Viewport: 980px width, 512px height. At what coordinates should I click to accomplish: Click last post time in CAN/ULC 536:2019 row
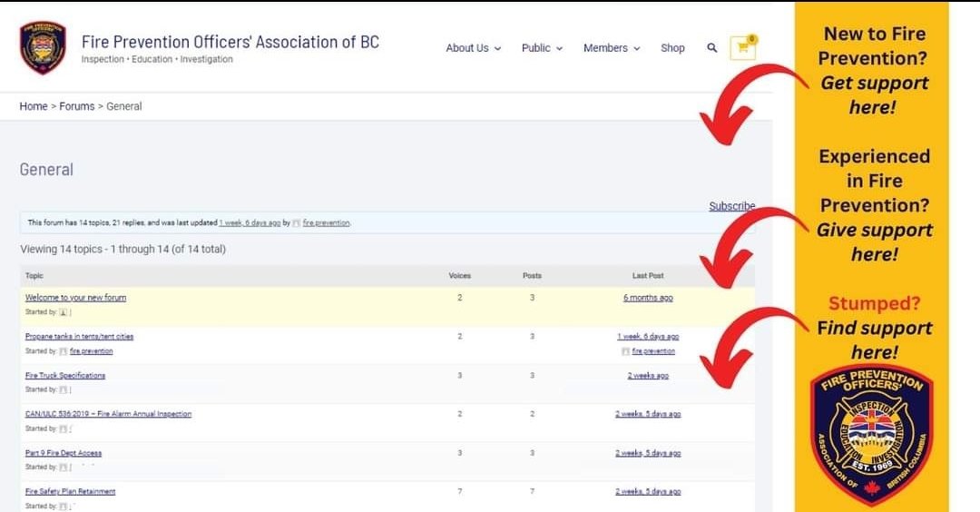(x=648, y=414)
